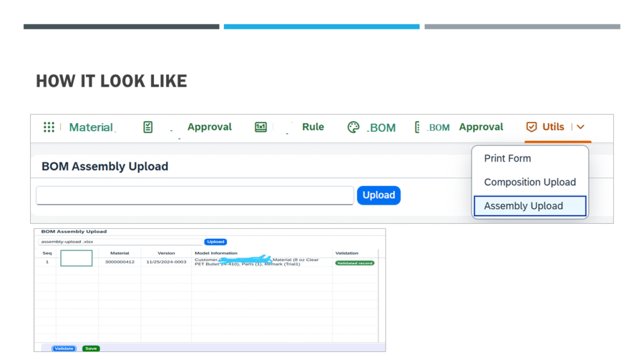Click the green Validated record badge
Image resolution: width=644 pixels, height=362 pixels.
(x=355, y=263)
